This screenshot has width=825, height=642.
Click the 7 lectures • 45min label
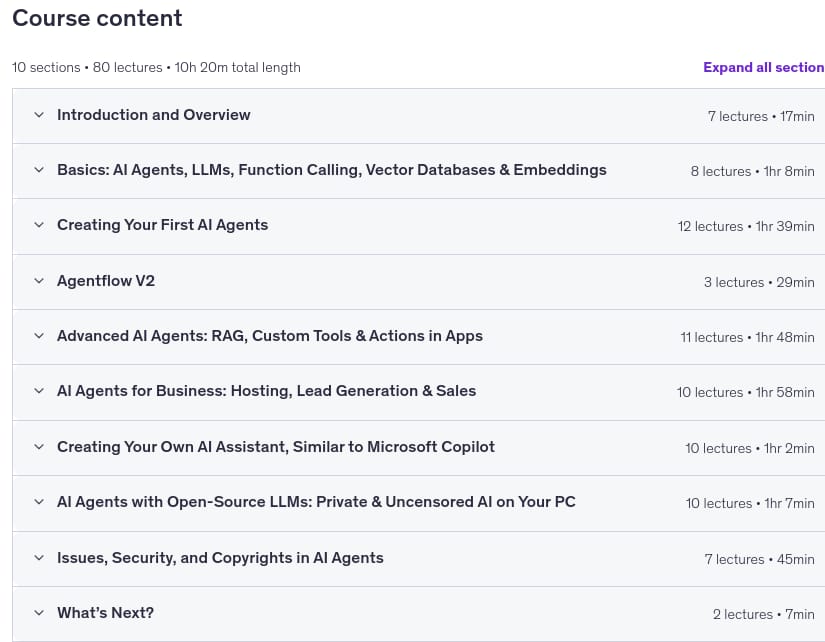759,559
